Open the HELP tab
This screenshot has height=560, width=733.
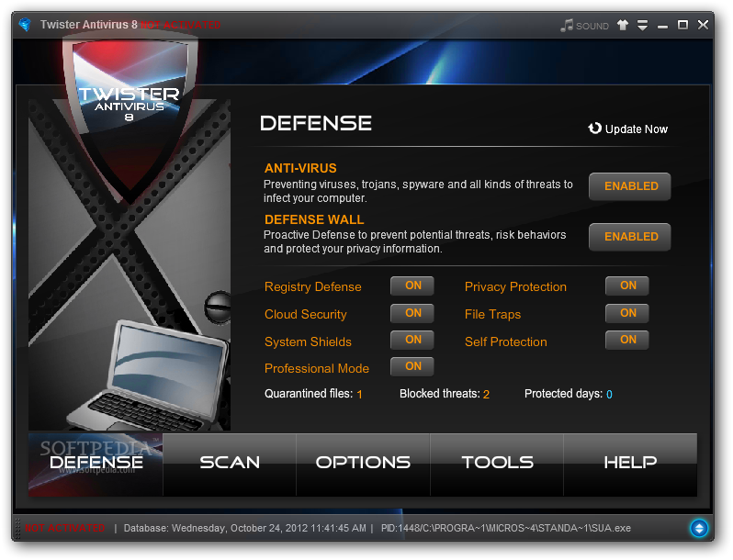coord(630,465)
